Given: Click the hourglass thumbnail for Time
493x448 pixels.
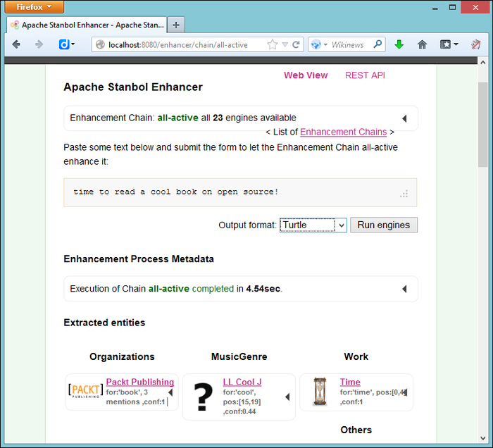Looking at the screenshot, I should [320, 392].
